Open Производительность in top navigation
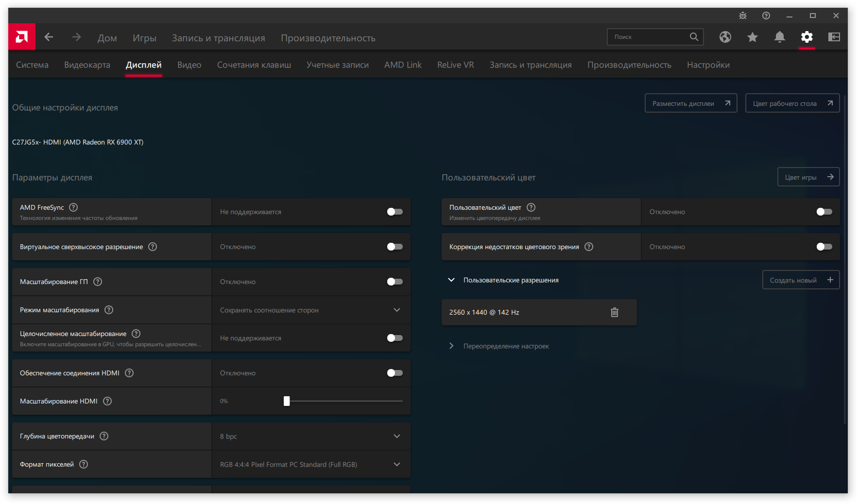This screenshot has height=504, width=858. click(x=328, y=38)
